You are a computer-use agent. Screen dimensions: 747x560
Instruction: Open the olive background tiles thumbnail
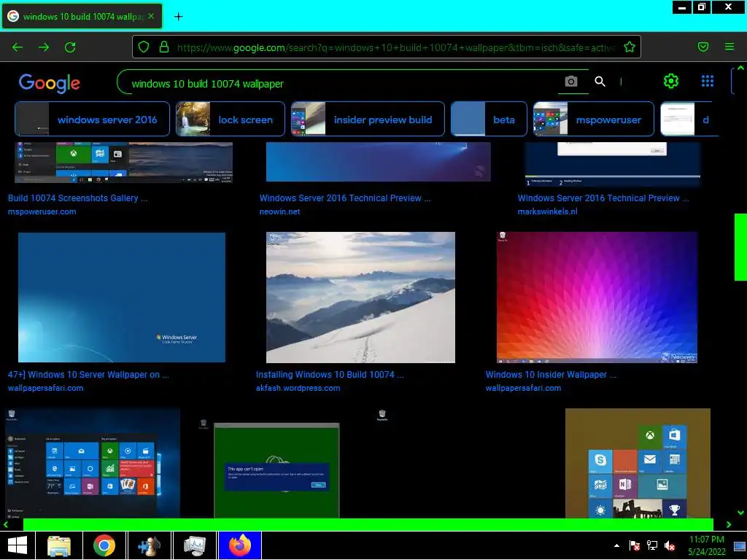click(x=638, y=463)
